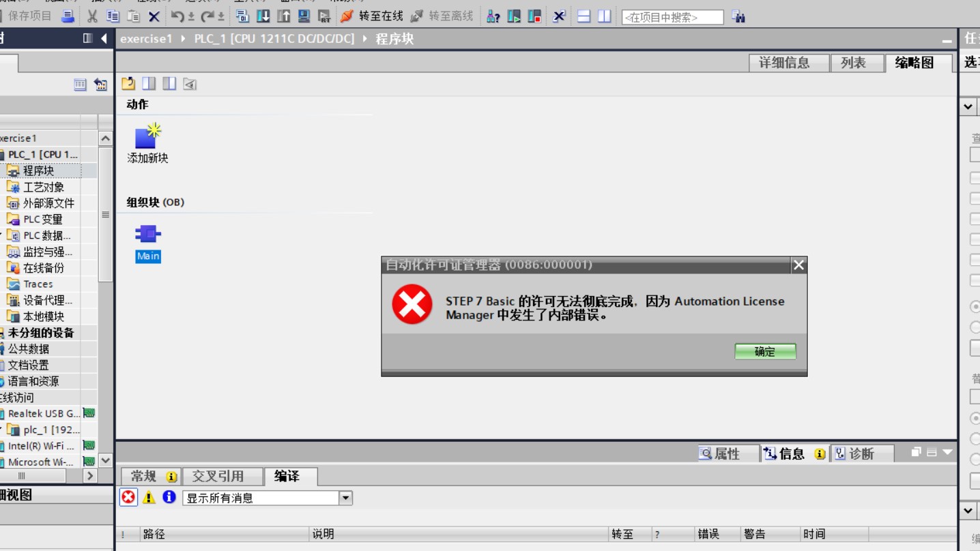Image resolution: width=980 pixels, height=551 pixels.
Task: Open the 显示所有消息 message filter dropdown
Action: click(345, 498)
